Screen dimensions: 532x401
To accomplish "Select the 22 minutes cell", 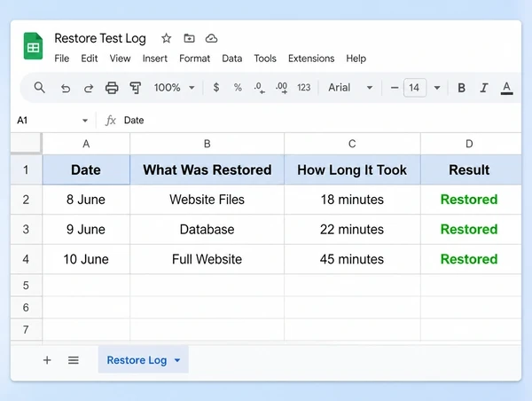I will (x=352, y=229).
